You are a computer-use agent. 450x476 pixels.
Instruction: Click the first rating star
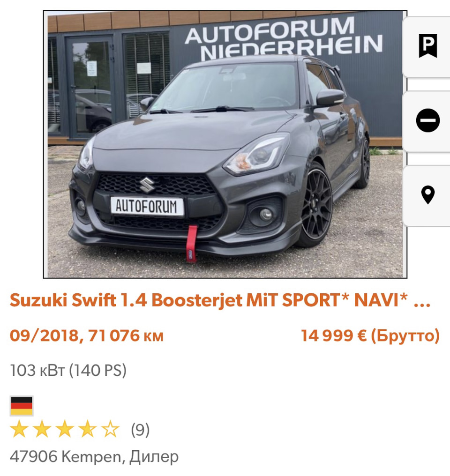click(19, 429)
